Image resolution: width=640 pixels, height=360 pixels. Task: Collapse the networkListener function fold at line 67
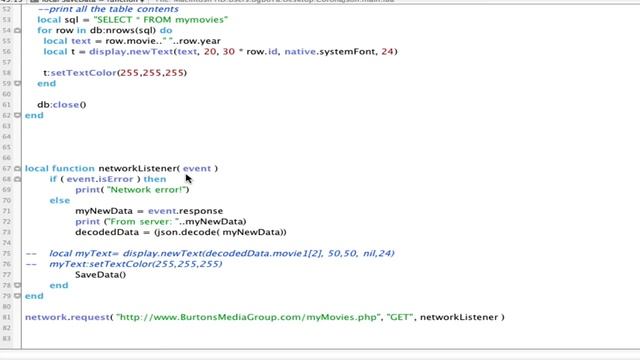18,169
